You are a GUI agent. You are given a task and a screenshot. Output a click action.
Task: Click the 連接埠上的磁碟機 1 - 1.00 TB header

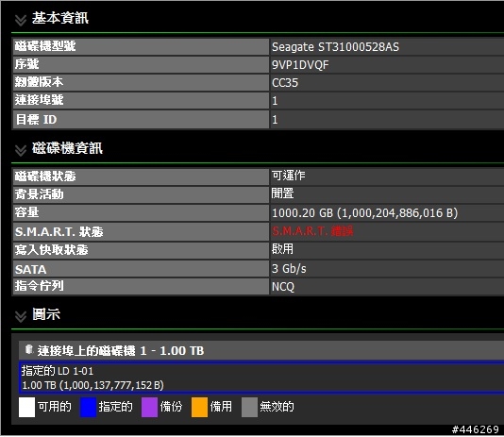coord(261,350)
